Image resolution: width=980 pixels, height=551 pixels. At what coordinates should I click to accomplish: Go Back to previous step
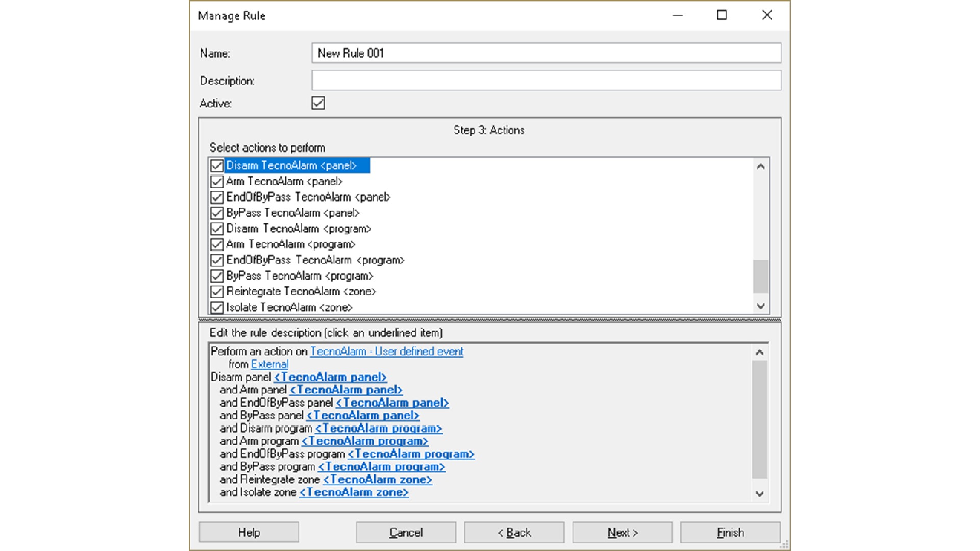coord(514,532)
